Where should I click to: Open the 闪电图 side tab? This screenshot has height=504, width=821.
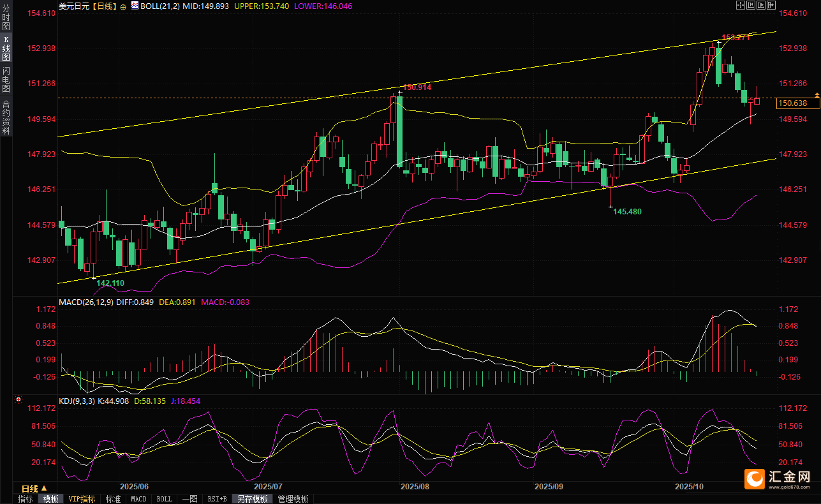click(6, 79)
